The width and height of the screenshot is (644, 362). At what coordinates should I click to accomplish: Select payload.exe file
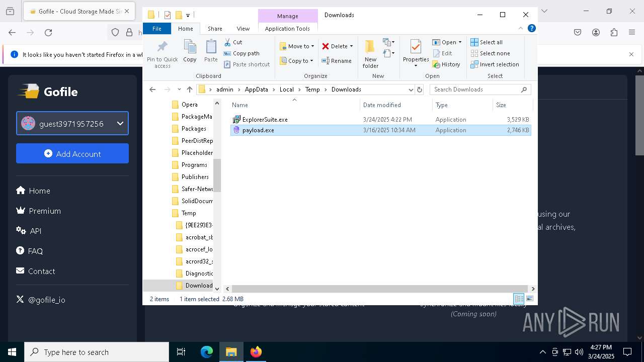[380, 130]
